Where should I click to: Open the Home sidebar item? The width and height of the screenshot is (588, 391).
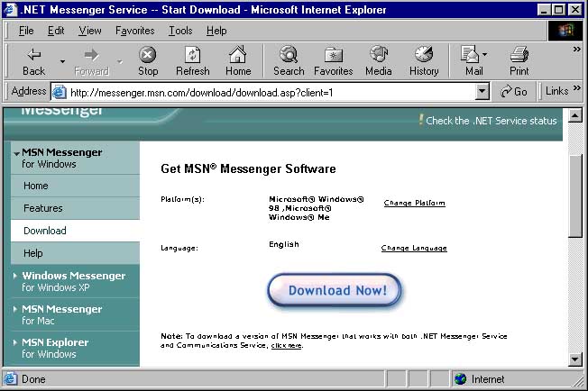tap(75, 186)
